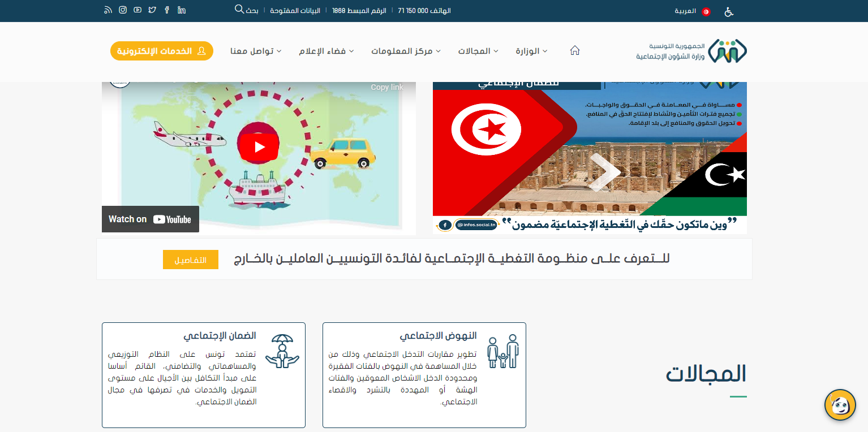Play the YouTube video

259,147
